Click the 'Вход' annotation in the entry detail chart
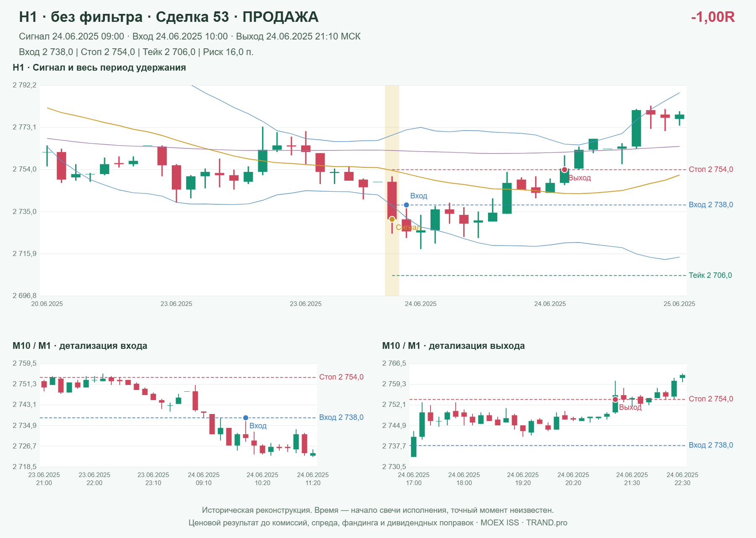This screenshot has height=538, width=756. [258, 426]
